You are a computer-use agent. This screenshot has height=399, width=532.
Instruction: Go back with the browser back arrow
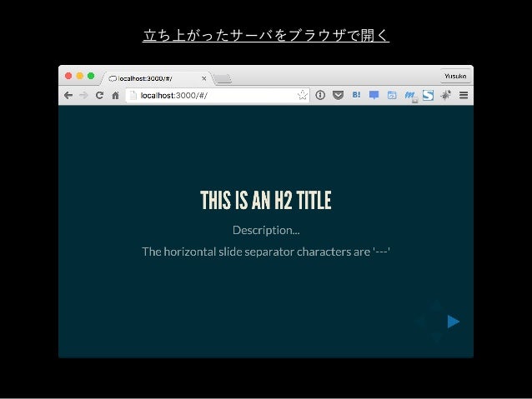(68, 95)
